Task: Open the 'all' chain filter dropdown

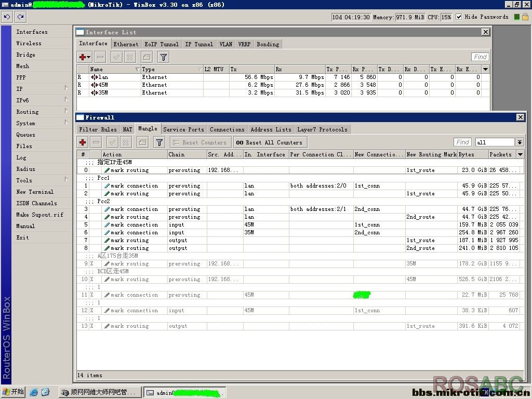Action: (x=520, y=142)
